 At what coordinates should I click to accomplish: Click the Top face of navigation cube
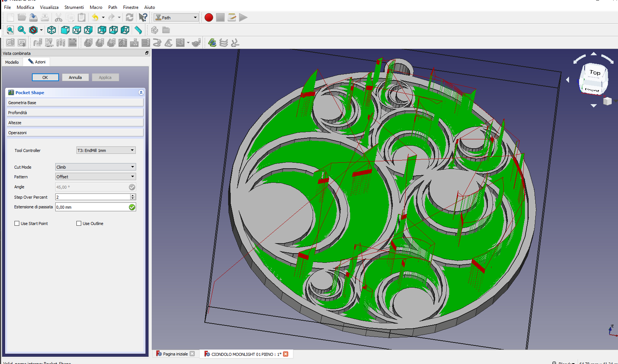(595, 73)
